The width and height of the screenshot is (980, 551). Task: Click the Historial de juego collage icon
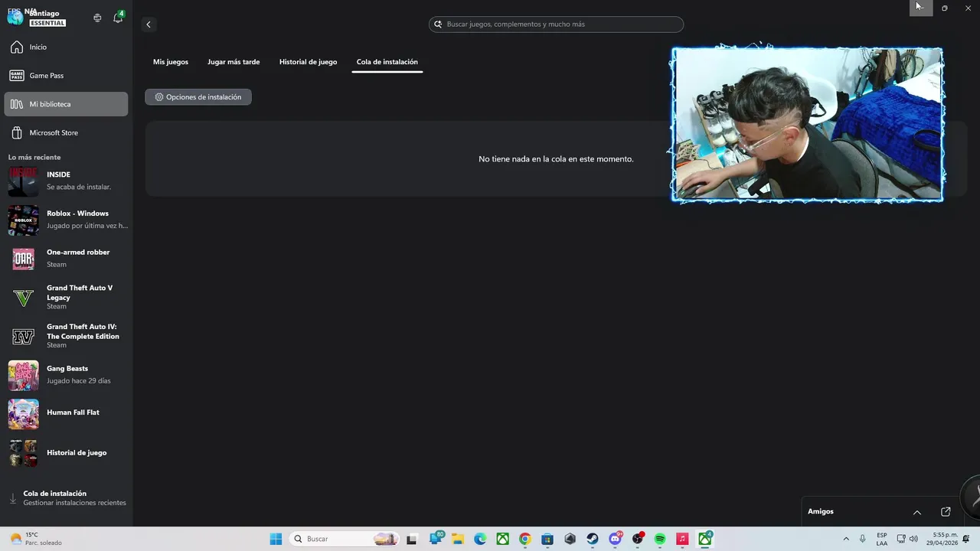23,453
